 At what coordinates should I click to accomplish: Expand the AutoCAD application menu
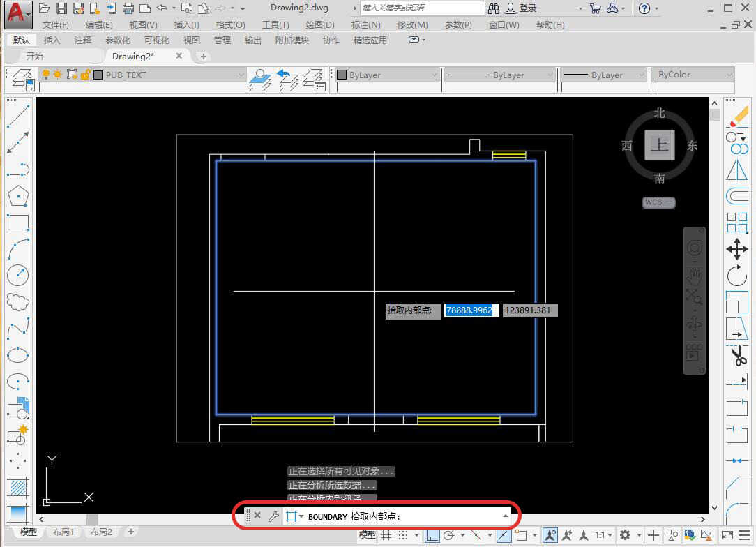(18, 14)
